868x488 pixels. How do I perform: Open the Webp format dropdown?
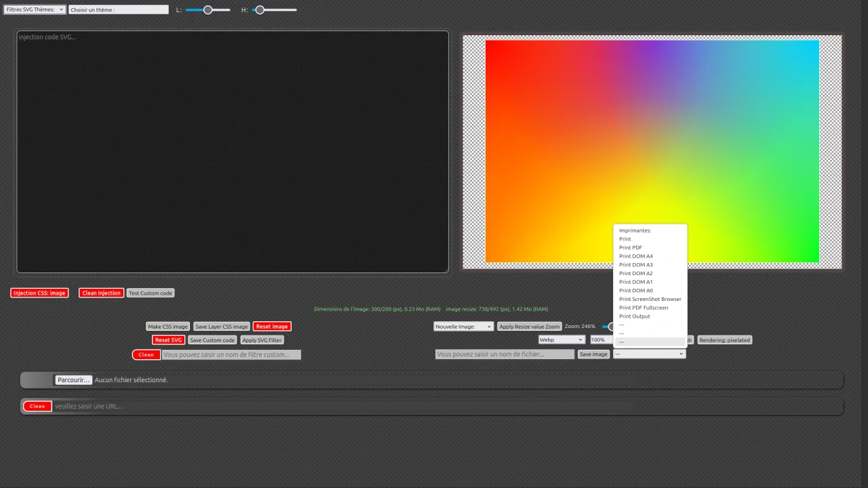click(561, 340)
